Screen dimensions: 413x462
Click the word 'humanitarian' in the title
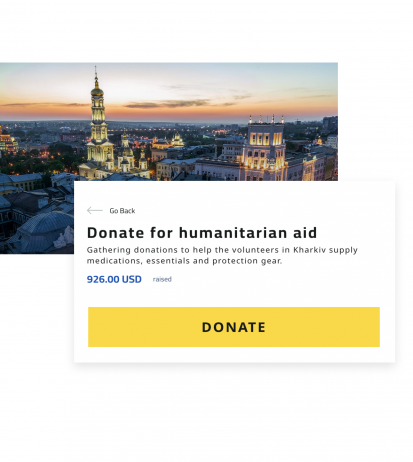233,233
